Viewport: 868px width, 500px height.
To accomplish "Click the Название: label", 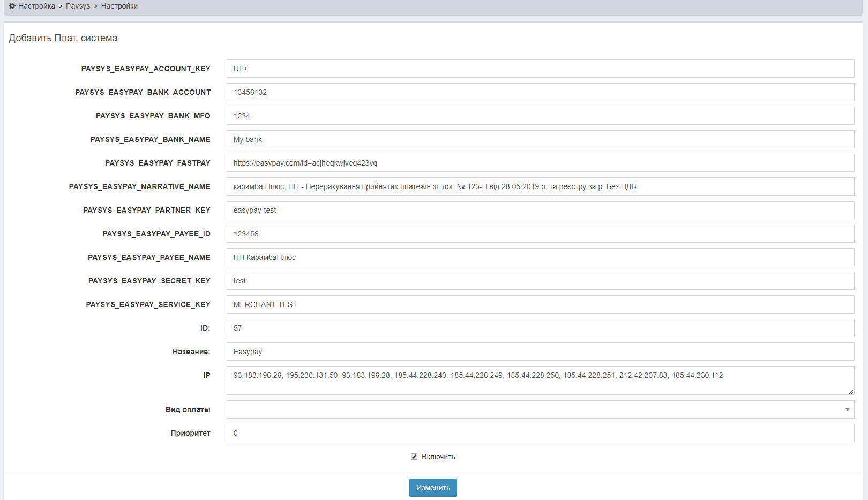I will [191, 352].
